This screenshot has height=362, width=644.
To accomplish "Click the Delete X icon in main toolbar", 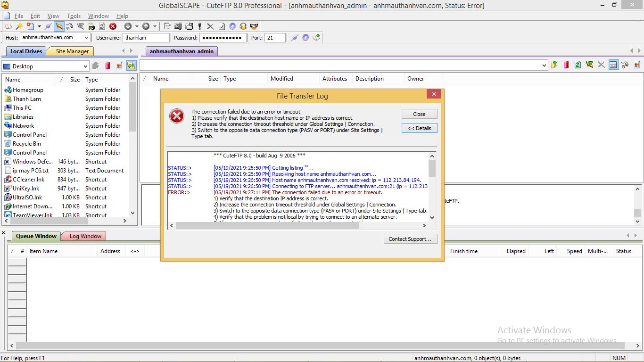I will coord(210,26).
